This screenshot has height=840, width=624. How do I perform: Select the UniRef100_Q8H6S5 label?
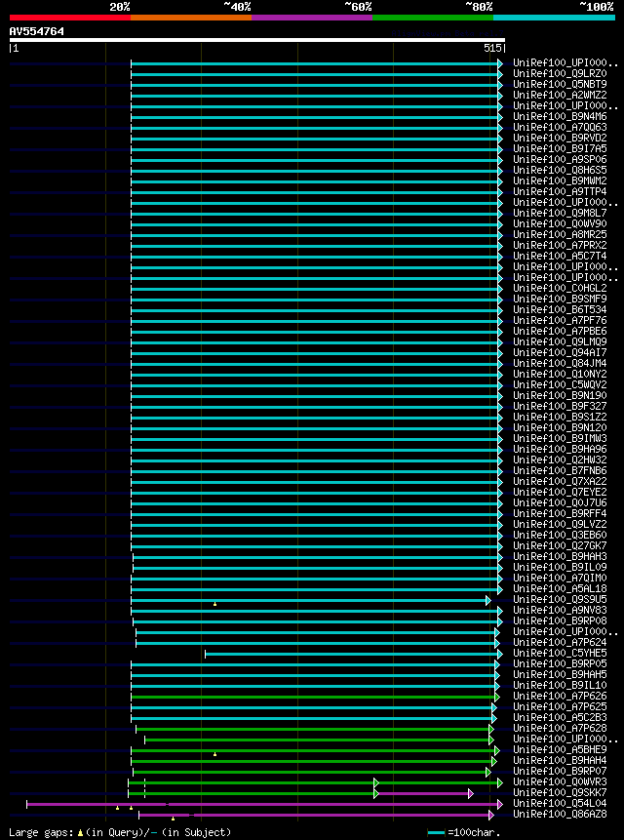560,171
